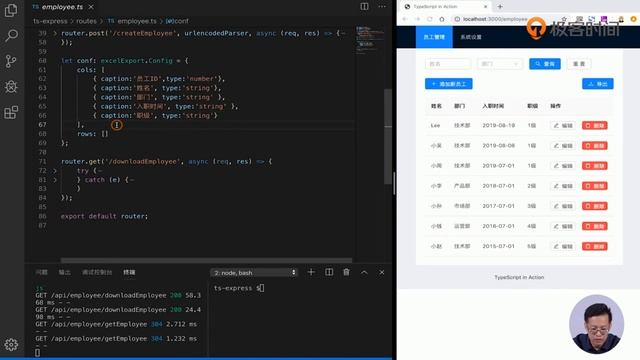640x360 pixels.
Task: Focus the 姓名 name search input
Action: tap(448, 64)
